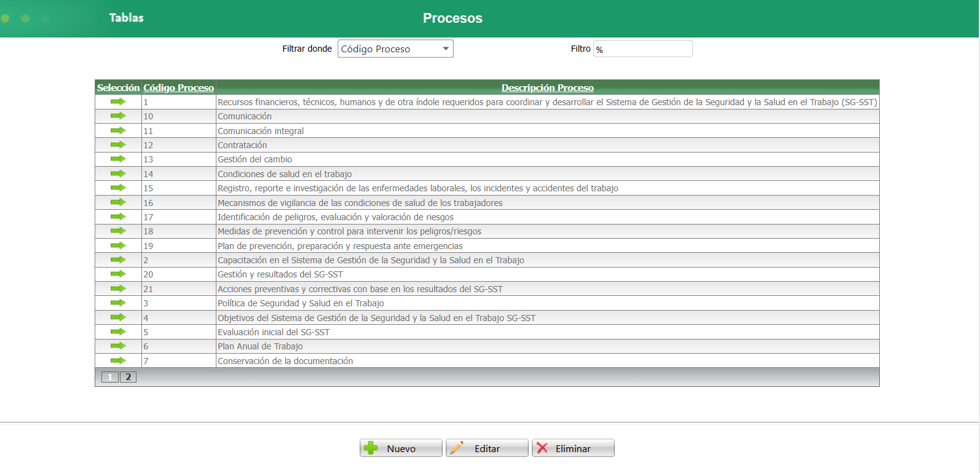Viewport: 980px width, 473px height.
Task: Go to results page 2
Action: point(128,377)
